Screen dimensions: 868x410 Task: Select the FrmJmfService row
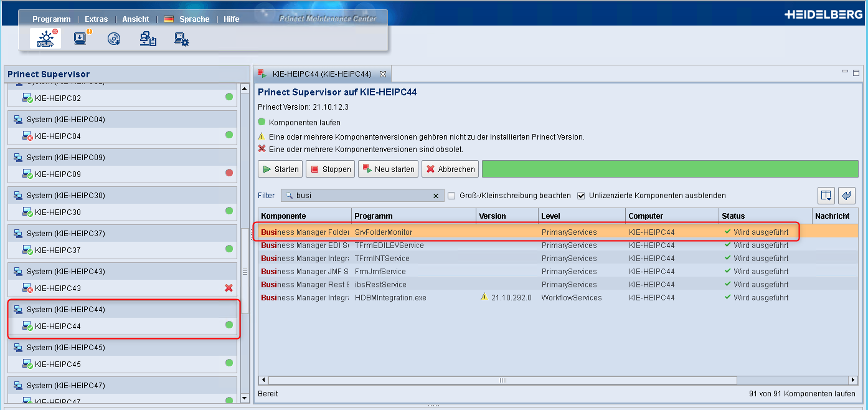click(x=558, y=272)
